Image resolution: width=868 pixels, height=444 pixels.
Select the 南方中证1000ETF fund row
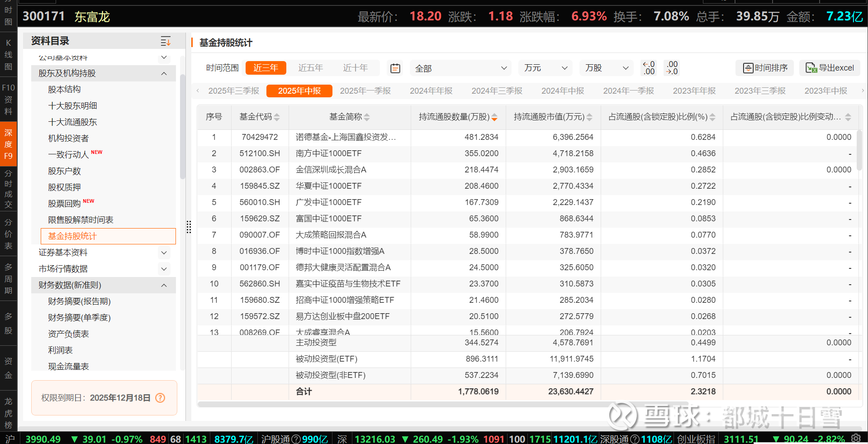pyautogui.click(x=528, y=153)
